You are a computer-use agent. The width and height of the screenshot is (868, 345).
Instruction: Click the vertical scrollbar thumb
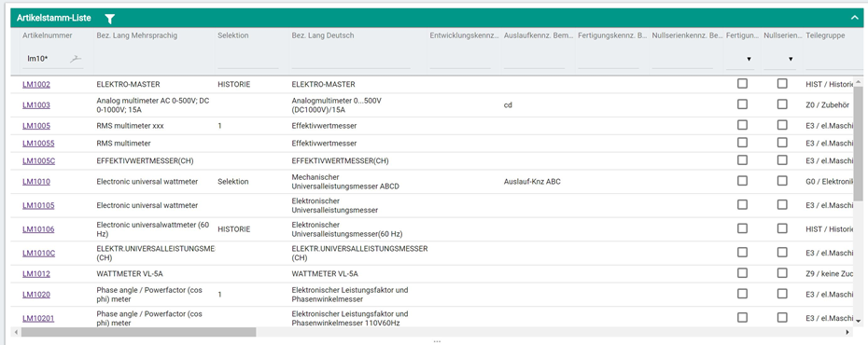coord(858,143)
